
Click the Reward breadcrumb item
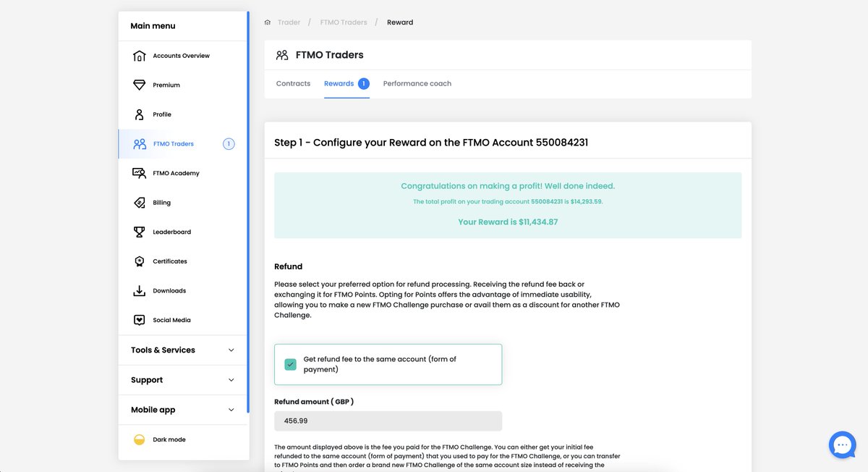point(400,22)
